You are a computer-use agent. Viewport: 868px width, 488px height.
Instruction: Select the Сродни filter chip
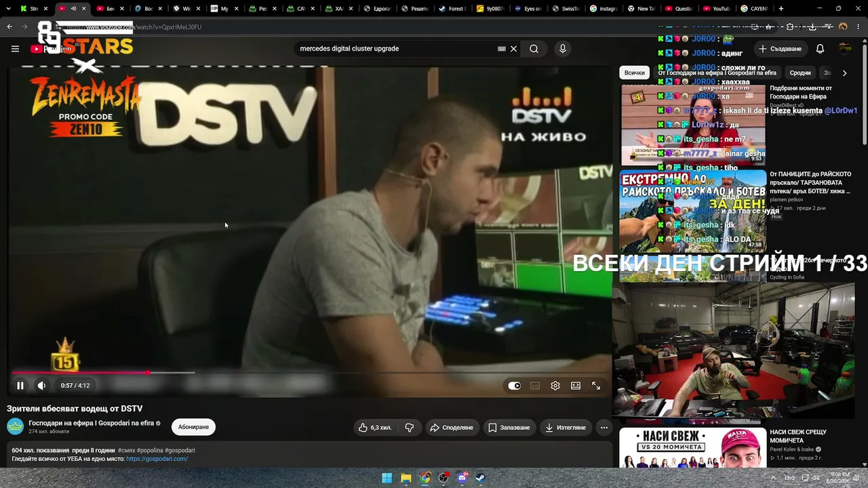[x=800, y=73]
